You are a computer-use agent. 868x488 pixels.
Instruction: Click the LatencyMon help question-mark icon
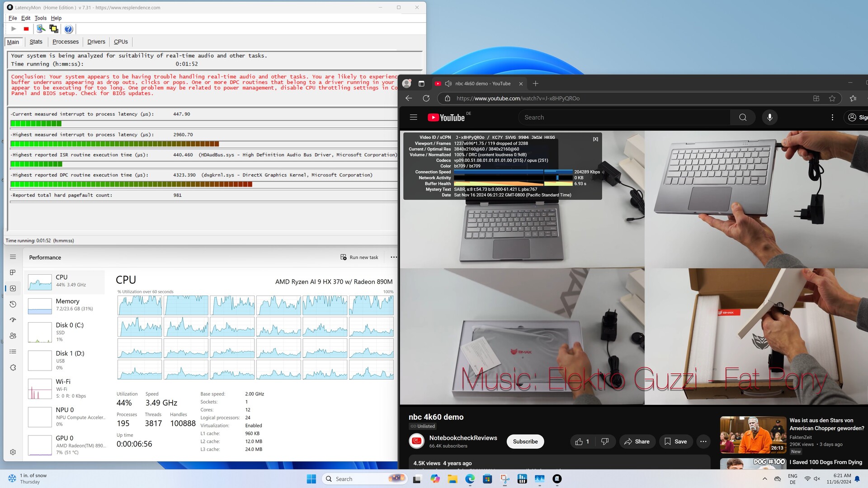68,29
